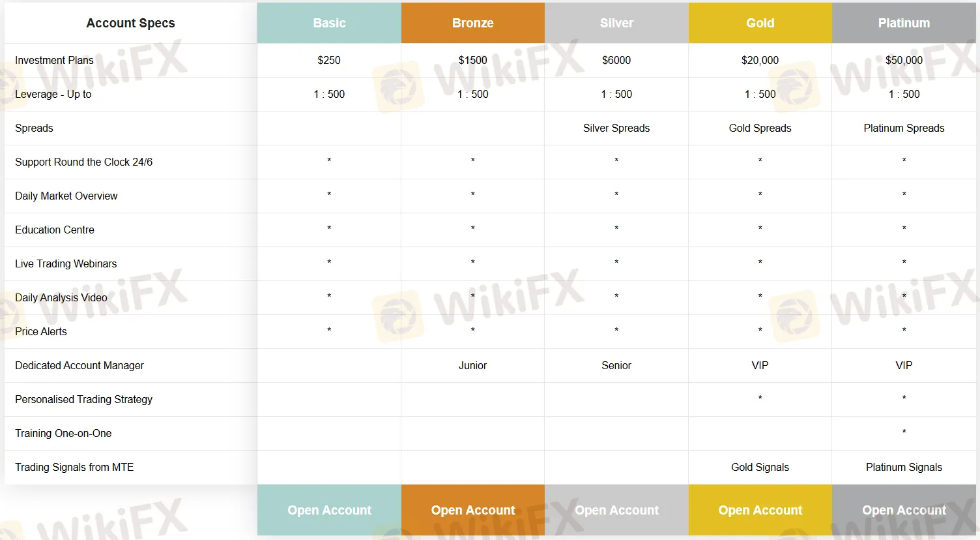Click the $50,000 Investment Plans value
Image resolution: width=980 pixels, height=540 pixels.
coord(904,60)
